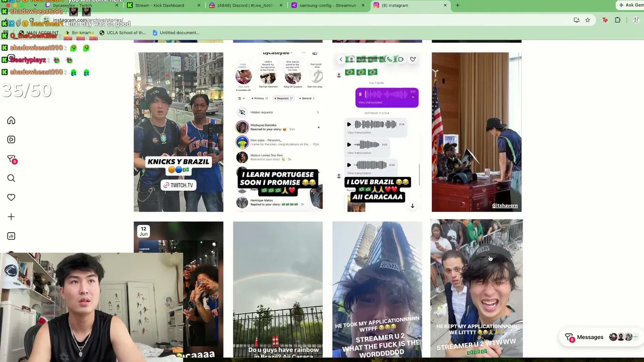Open the story tagged @itshavern
The image size is (644, 362).
(x=476, y=132)
